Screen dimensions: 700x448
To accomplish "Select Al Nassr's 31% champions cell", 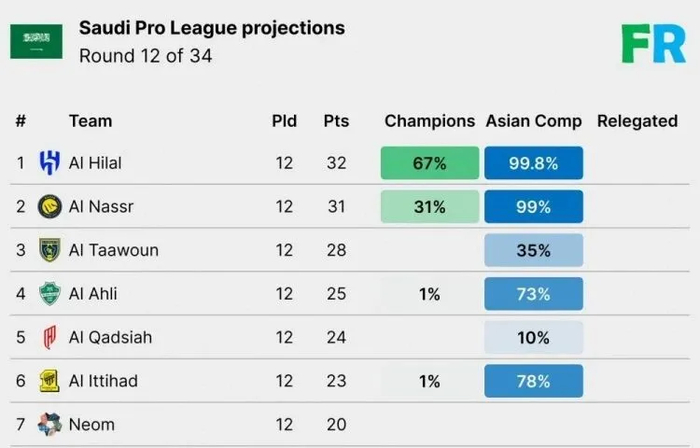I will (x=429, y=207).
